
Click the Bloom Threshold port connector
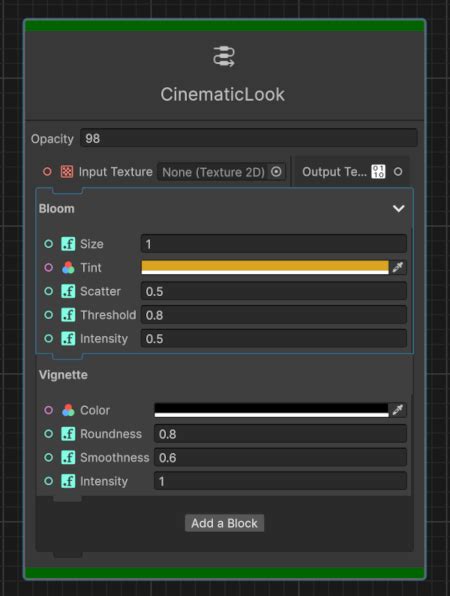49,315
